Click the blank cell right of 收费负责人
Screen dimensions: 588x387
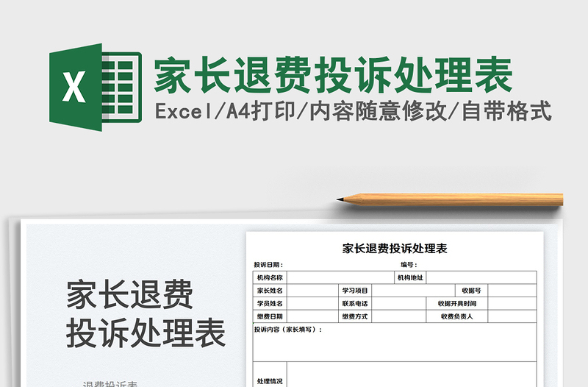click(x=512, y=316)
